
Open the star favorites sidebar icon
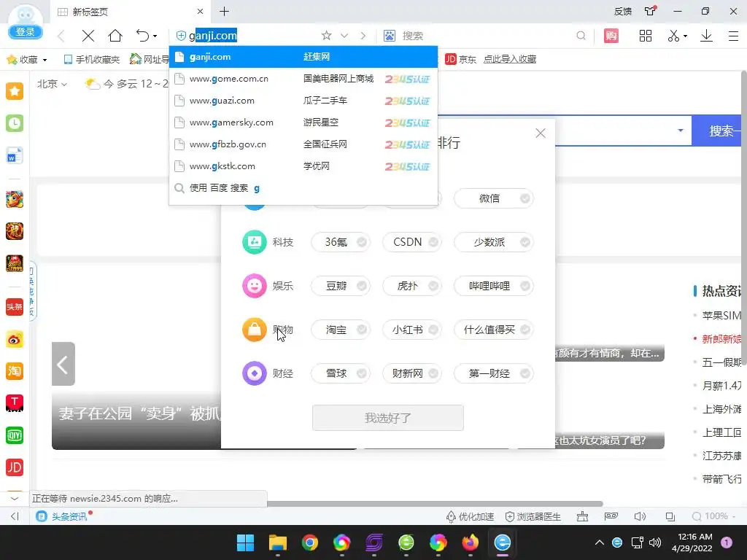[15, 91]
